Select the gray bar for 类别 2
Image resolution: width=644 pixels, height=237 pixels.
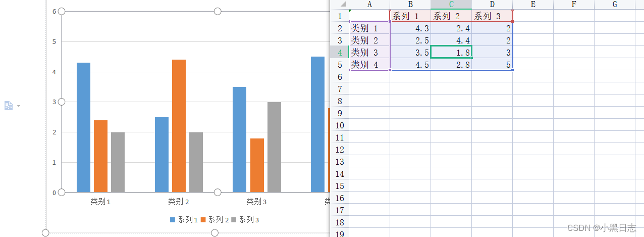point(196,162)
